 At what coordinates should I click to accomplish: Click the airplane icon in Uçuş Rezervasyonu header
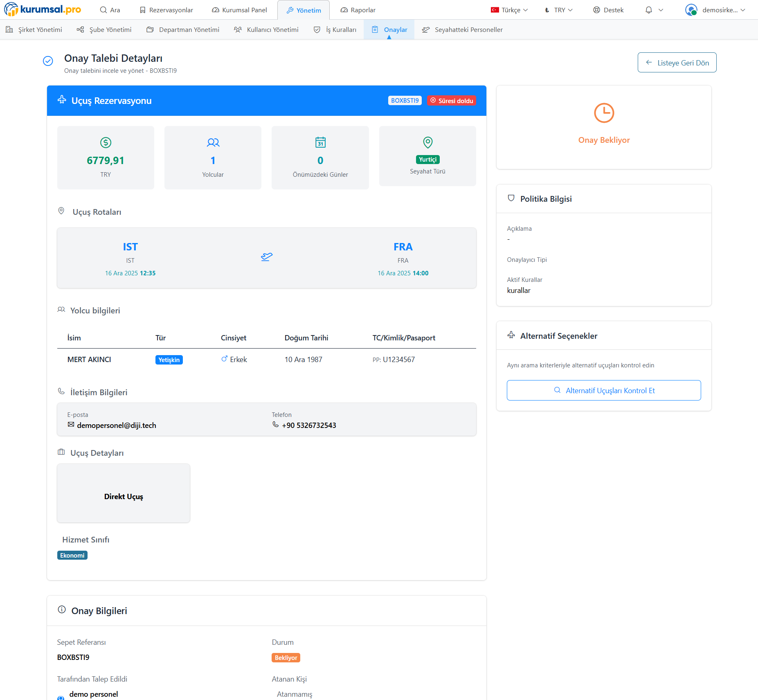coord(62,99)
